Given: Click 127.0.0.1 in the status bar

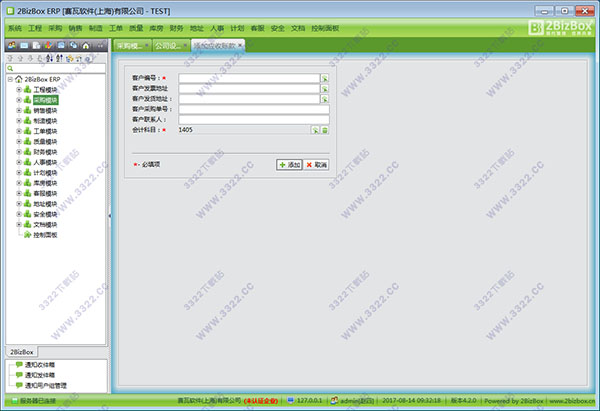Looking at the screenshot, I should 309,400.
